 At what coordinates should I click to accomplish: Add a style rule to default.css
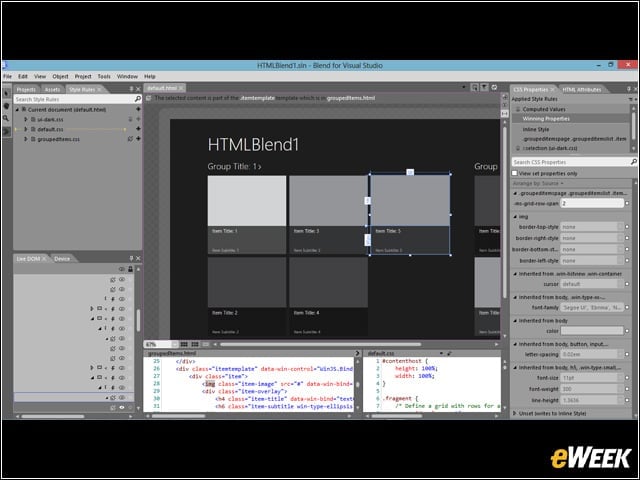coord(138,129)
